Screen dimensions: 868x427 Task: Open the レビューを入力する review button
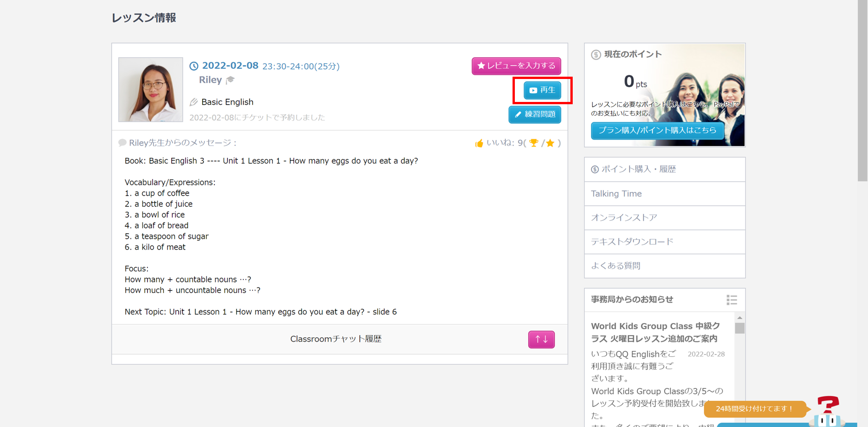[x=516, y=66]
